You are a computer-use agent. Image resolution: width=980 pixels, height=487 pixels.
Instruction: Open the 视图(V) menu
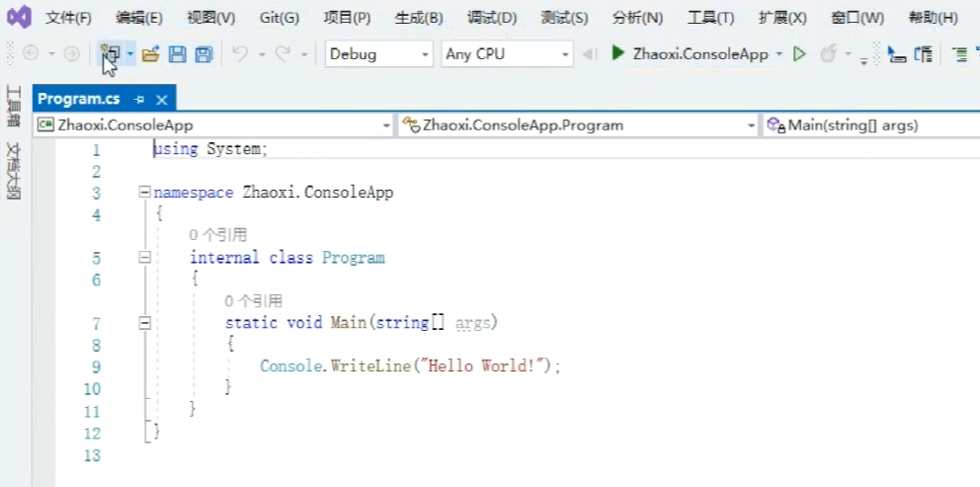tap(210, 18)
